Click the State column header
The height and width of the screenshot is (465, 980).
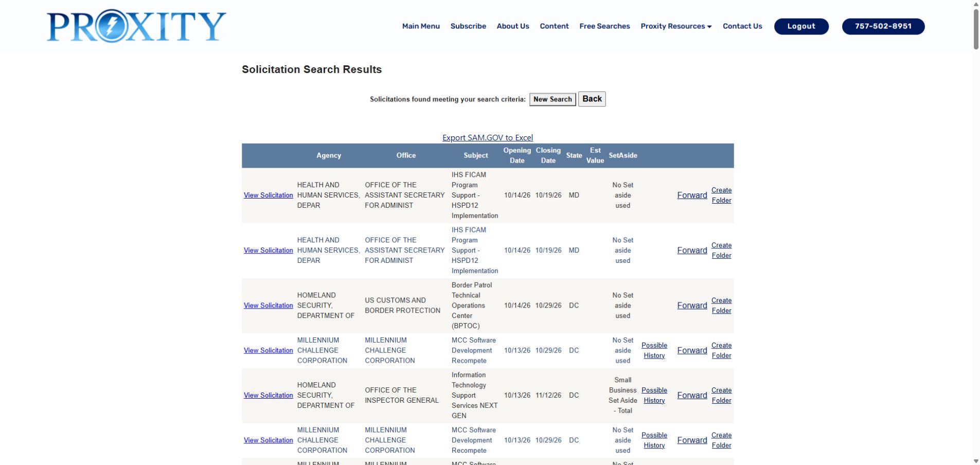click(574, 155)
